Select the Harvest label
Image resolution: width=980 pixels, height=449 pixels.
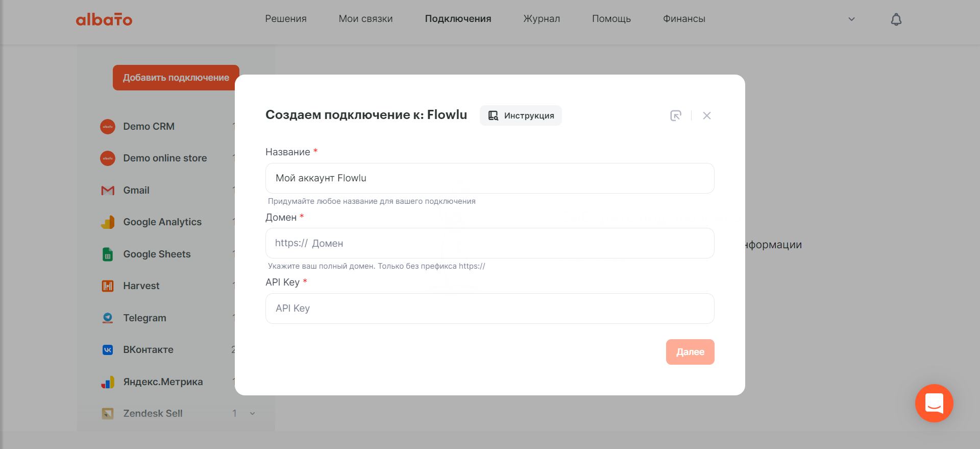point(141,286)
